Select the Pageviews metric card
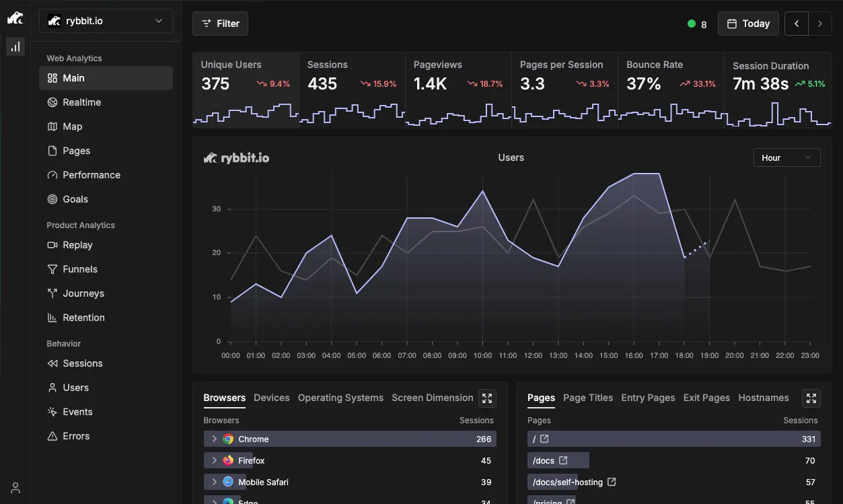 point(458,89)
